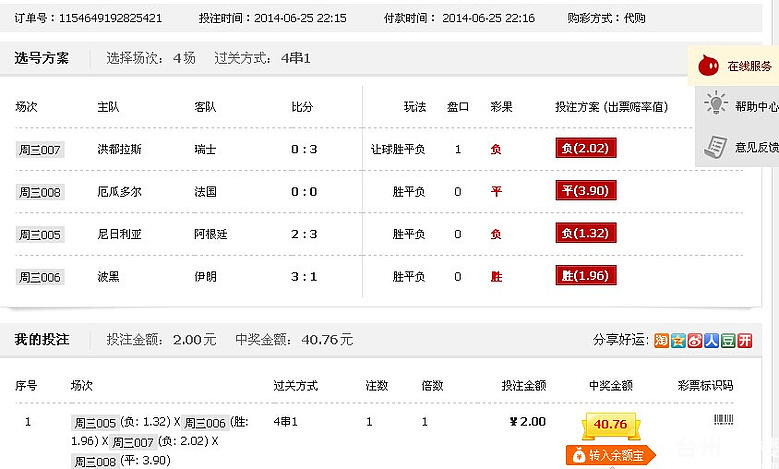Click the 负(1.32) red bet option
This screenshot has width=779, height=469.
(586, 234)
